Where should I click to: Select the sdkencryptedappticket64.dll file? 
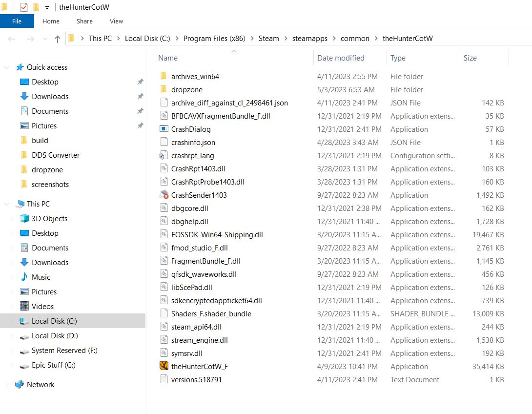tap(217, 300)
